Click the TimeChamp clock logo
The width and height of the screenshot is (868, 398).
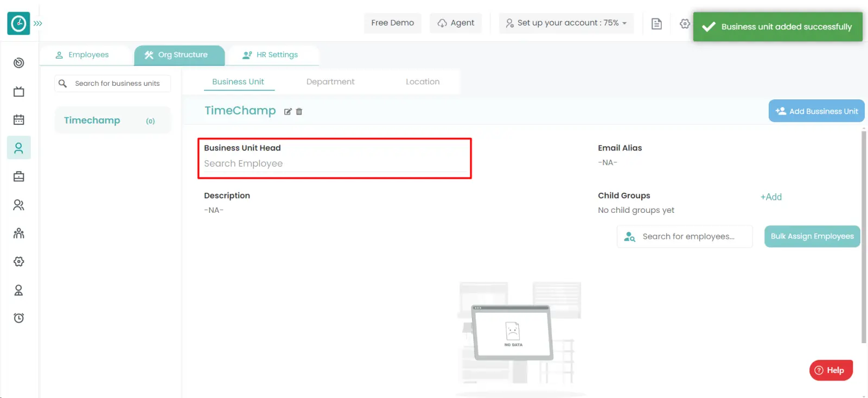click(18, 23)
